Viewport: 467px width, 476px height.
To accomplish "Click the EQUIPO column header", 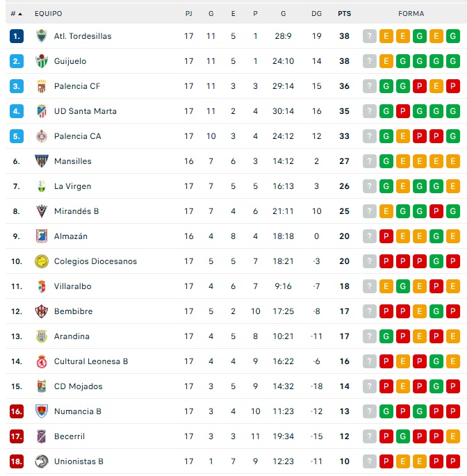I will click(48, 14).
